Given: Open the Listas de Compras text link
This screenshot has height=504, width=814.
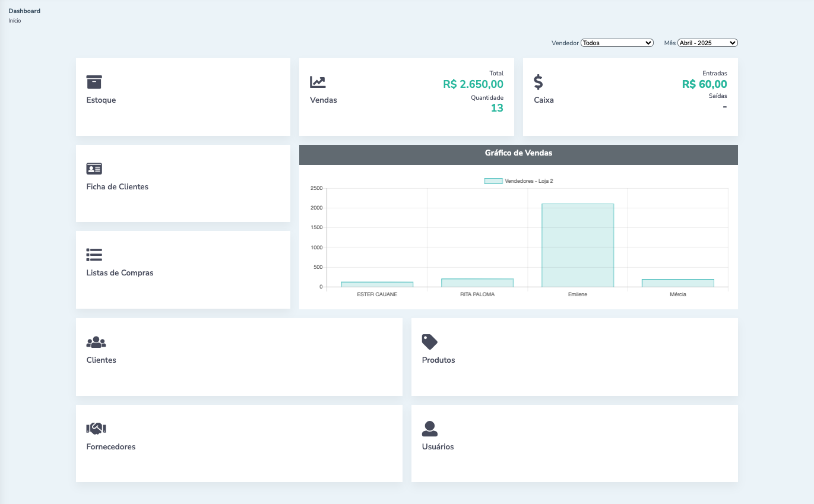Looking at the screenshot, I should click(x=120, y=273).
